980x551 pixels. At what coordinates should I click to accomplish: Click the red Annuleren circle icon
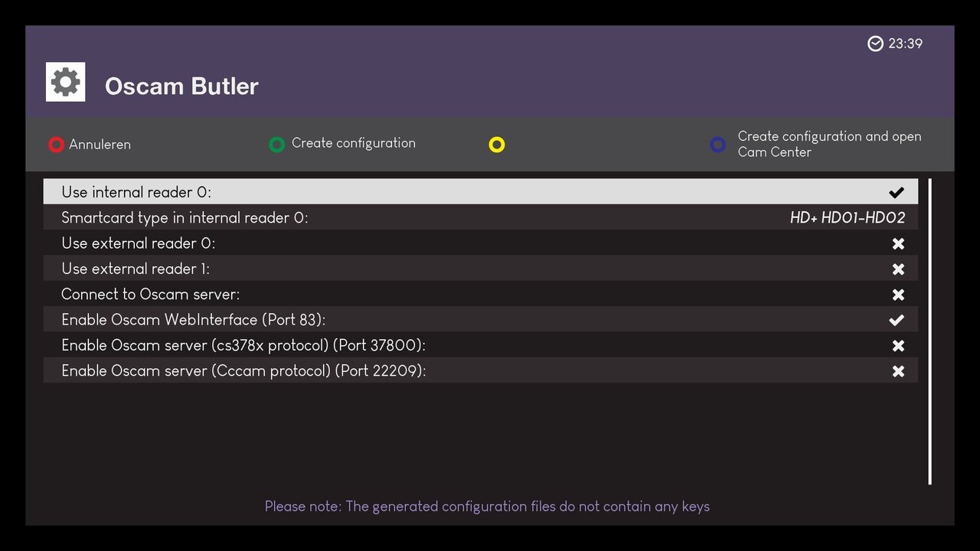pos(56,145)
